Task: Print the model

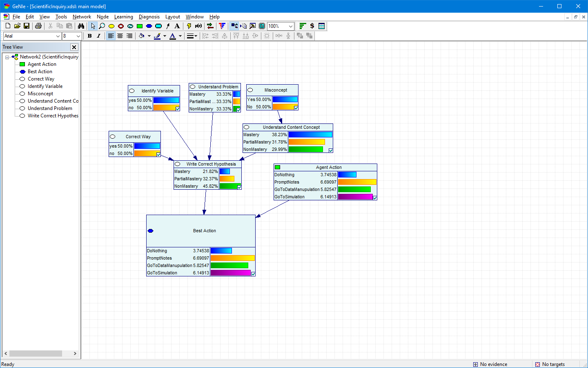Action: [x=38, y=26]
